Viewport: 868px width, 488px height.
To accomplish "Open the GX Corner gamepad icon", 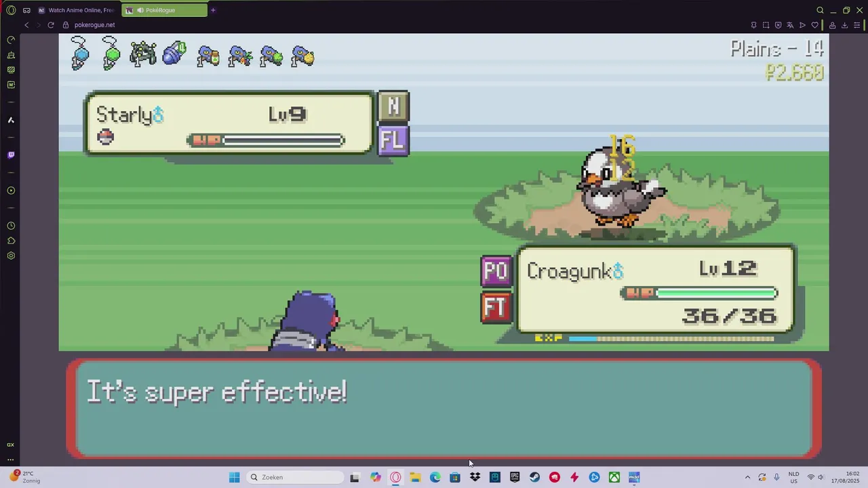I will [x=26, y=10].
